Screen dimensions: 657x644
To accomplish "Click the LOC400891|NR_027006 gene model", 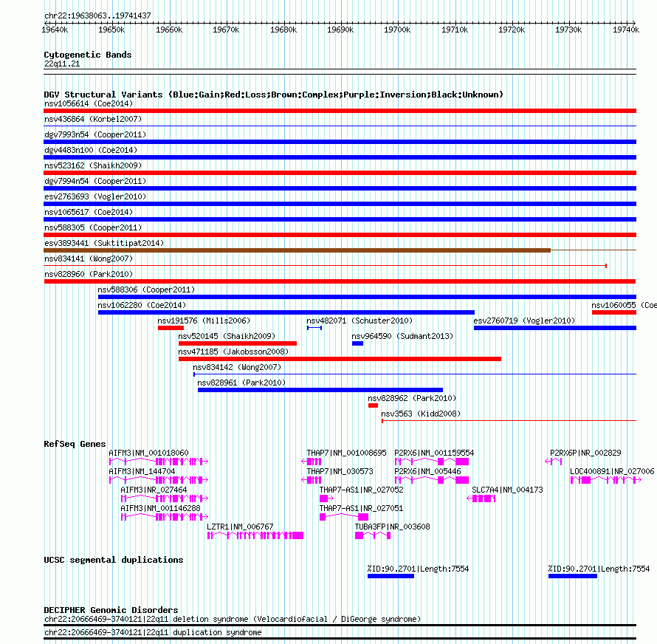I will pyautogui.click(x=606, y=480).
